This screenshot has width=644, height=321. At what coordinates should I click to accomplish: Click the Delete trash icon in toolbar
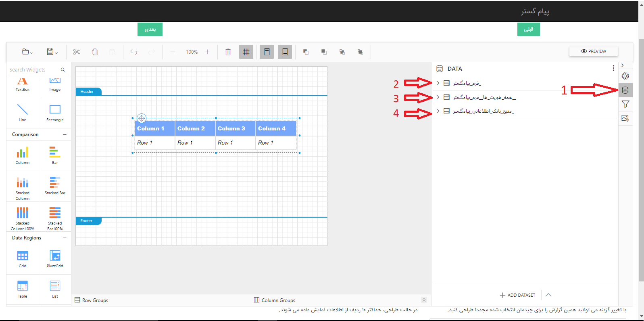[x=228, y=52]
